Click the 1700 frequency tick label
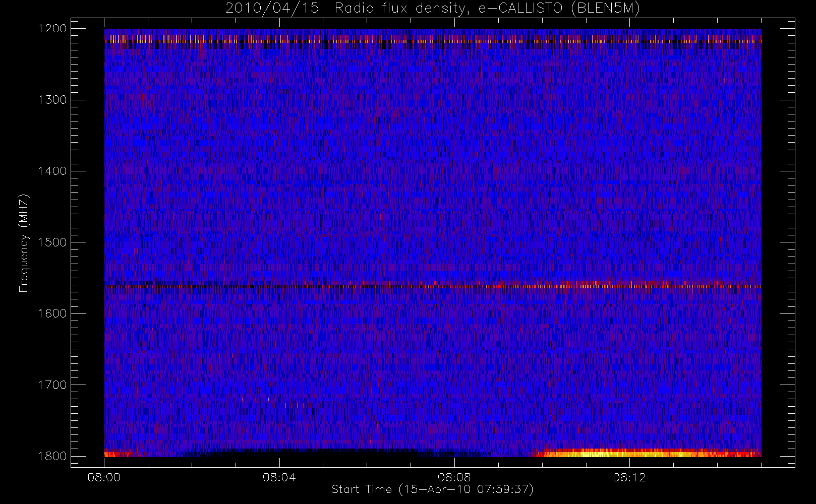The height and width of the screenshot is (504, 816). [x=52, y=385]
